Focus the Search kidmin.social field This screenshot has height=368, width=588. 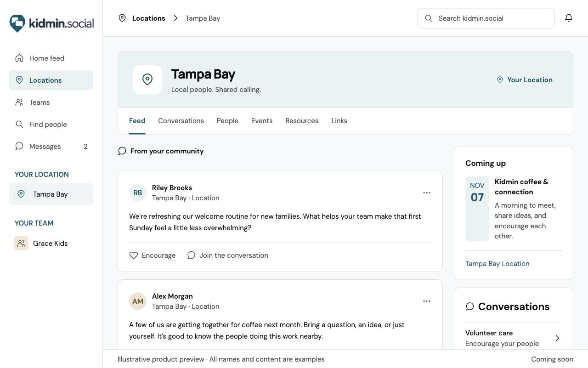(486, 18)
